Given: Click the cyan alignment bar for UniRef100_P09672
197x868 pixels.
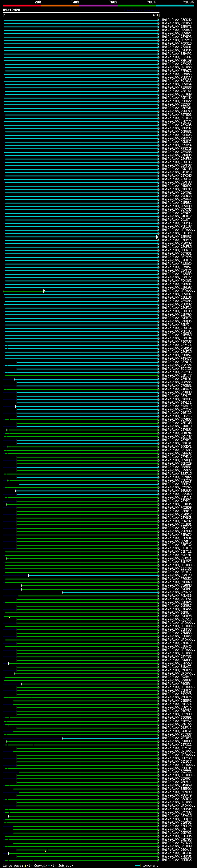Looking at the screenshot, I should 111,592.
